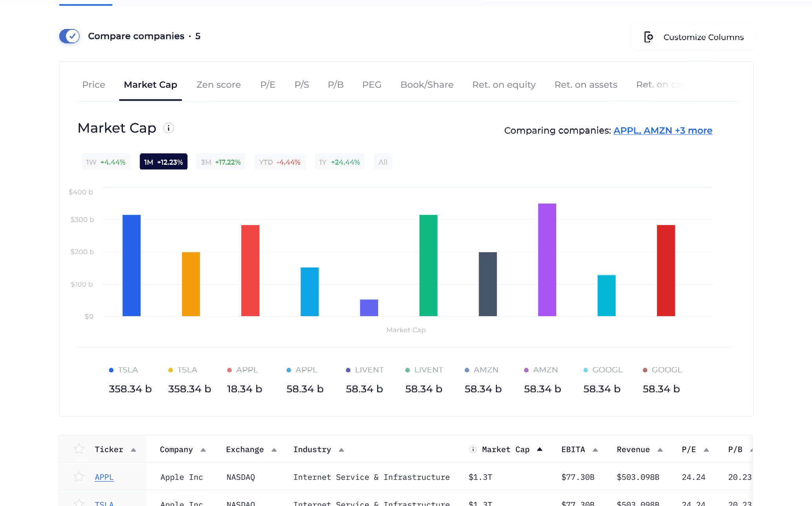Select the Zen score tab

218,85
